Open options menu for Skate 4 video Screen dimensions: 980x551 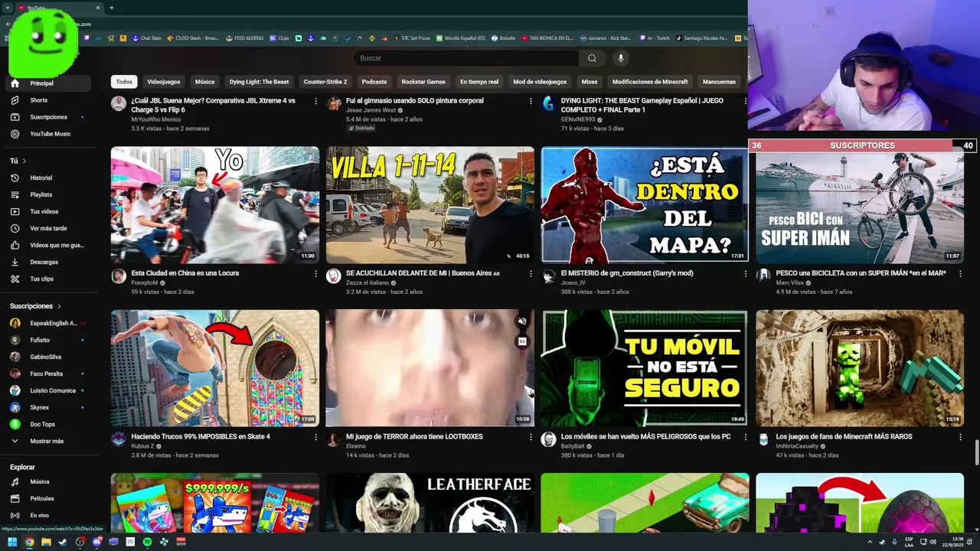[x=315, y=437]
